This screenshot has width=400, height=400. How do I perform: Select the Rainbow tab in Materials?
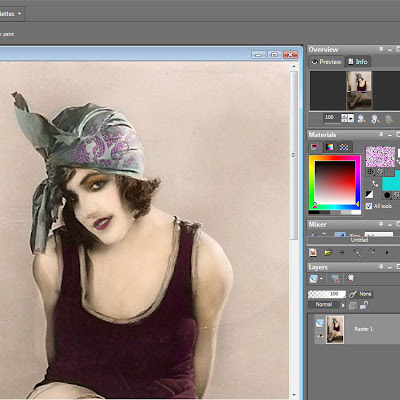[329, 147]
